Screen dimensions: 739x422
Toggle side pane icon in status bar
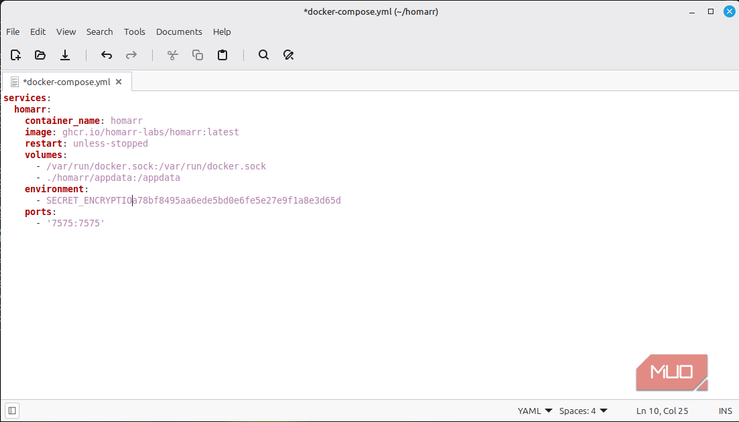tap(12, 411)
